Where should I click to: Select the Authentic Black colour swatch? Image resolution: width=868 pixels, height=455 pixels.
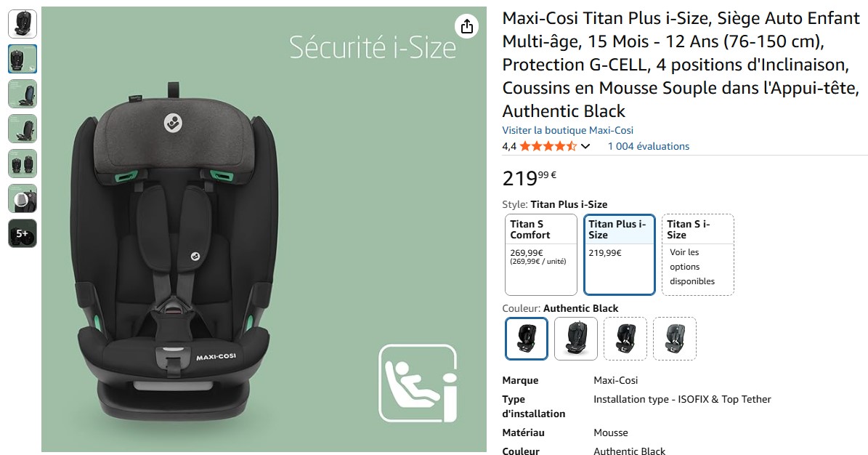[527, 339]
